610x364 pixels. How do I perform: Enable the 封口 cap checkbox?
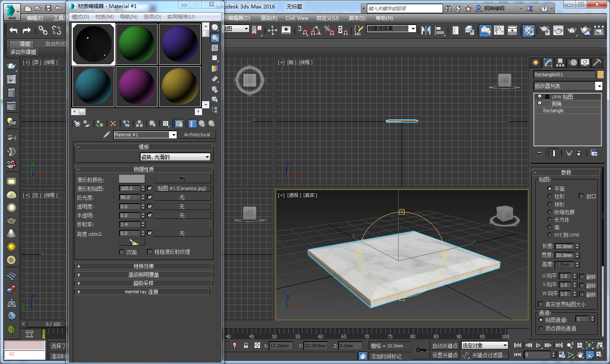point(581,196)
